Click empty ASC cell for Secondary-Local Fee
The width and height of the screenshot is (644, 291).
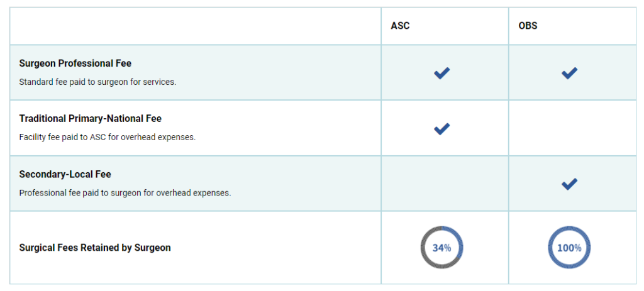[x=445, y=184]
